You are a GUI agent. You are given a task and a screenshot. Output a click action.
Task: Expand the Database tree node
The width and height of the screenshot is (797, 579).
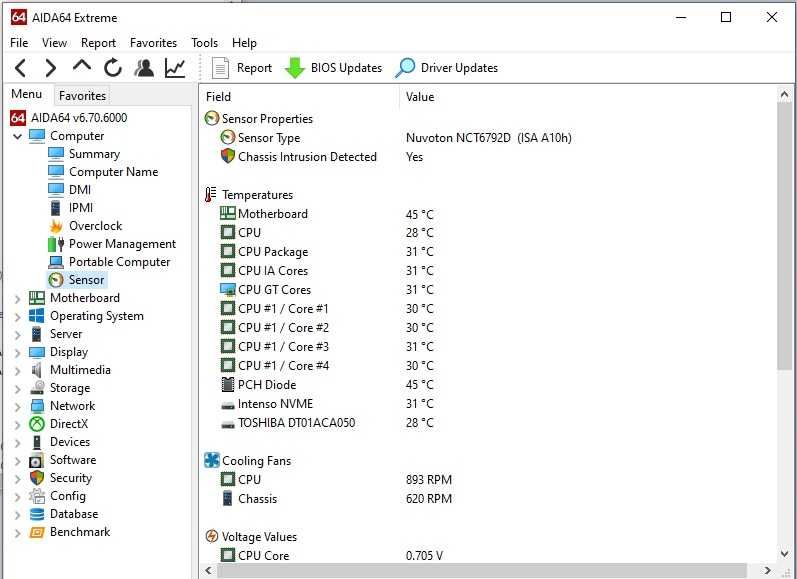(x=18, y=514)
